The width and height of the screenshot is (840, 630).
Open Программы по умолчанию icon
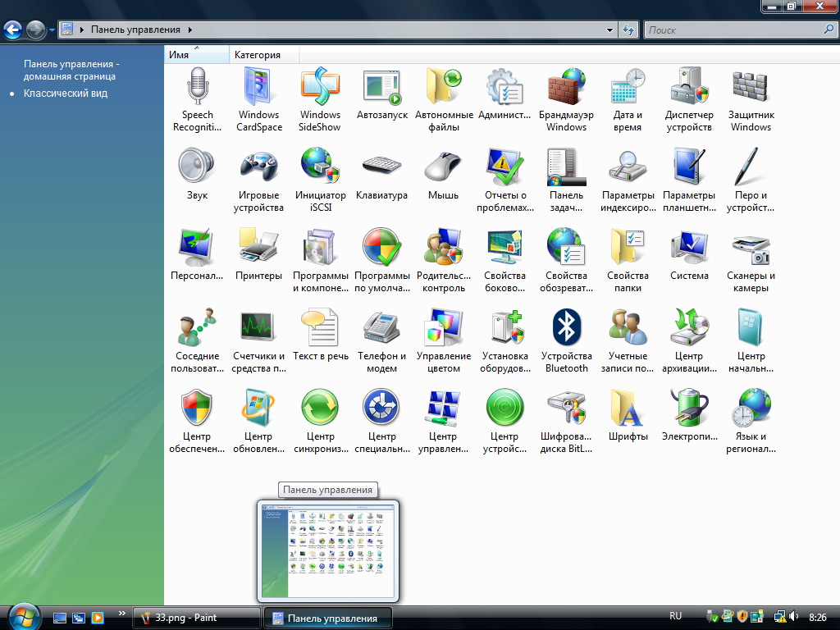pyautogui.click(x=382, y=247)
